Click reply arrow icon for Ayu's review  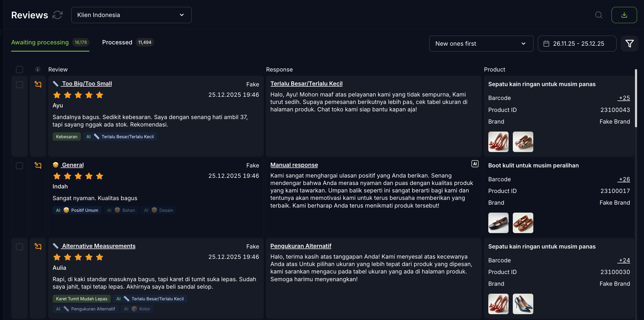[38, 85]
